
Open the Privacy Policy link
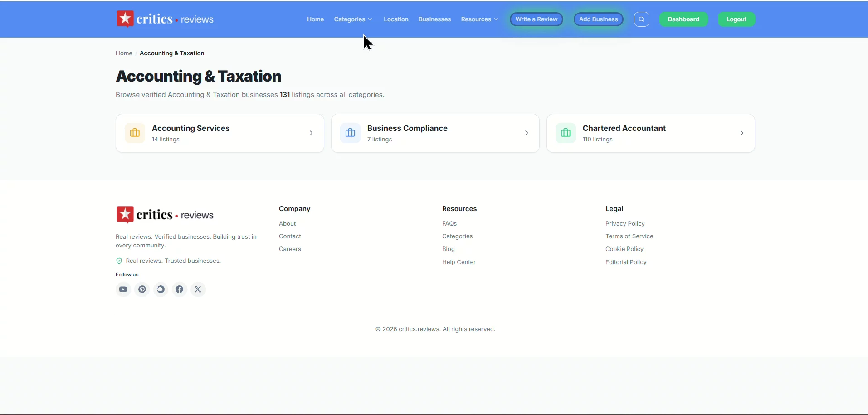(625, 224)
